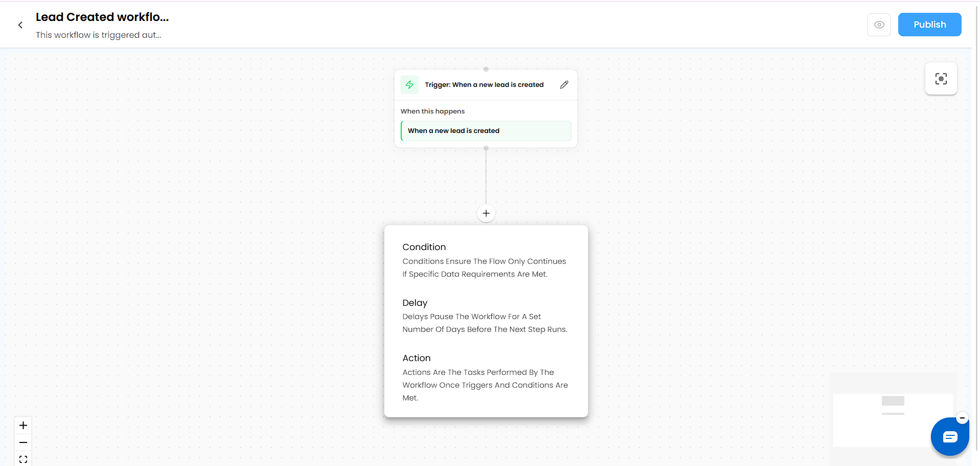Click the Lead Created workflow title

tap(102, 17)
